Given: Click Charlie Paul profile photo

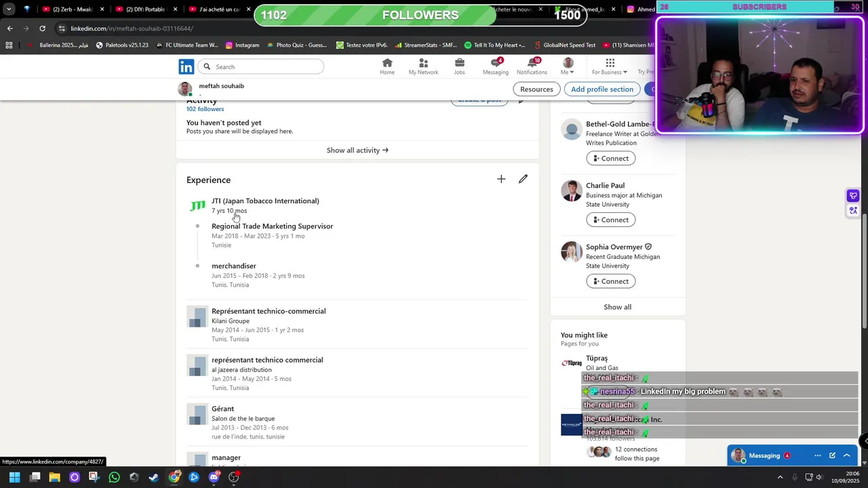Looking at the screenshot, I should [x=572, y=190].
